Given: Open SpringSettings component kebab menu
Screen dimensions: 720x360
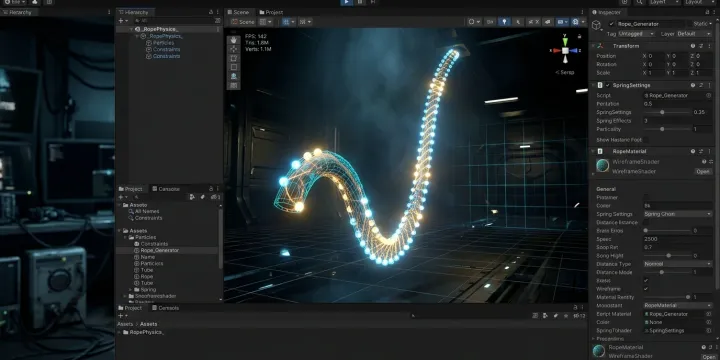Looking at the screenshot, I should pyautogui.click(x=710, y=85).
